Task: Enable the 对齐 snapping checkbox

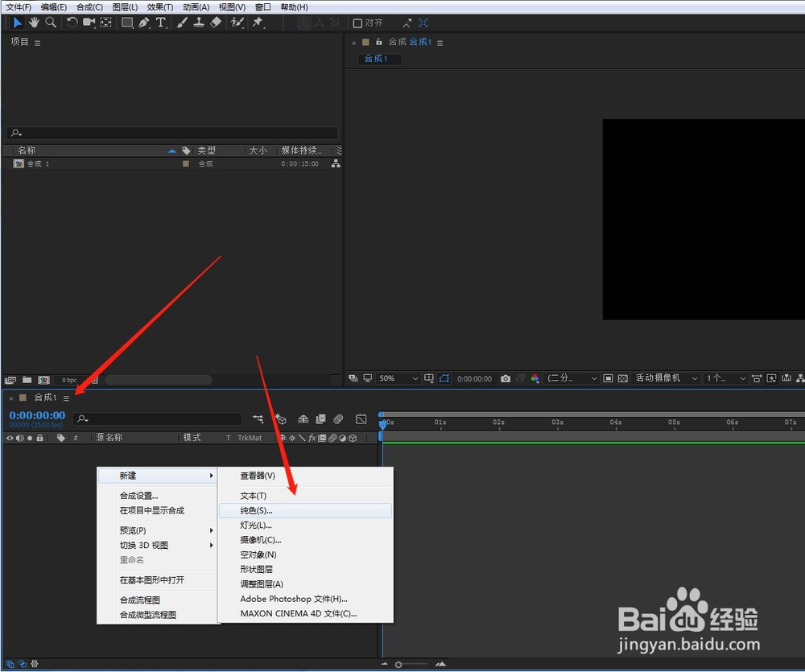Action: click(x=357, y=23)
